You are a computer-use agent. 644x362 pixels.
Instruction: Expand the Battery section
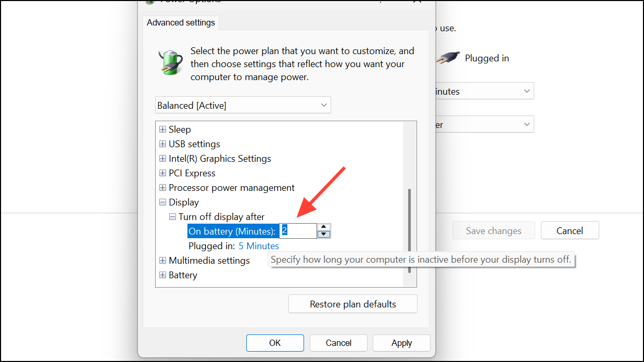(162, 275)
